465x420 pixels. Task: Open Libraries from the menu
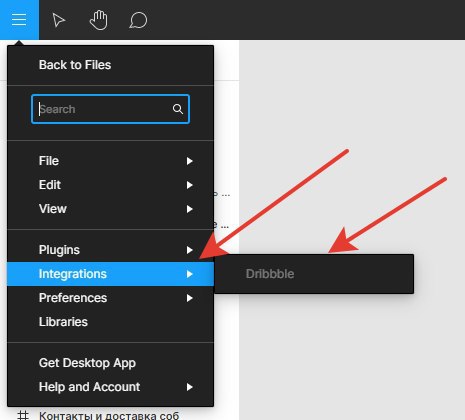(x=110, y=322)
